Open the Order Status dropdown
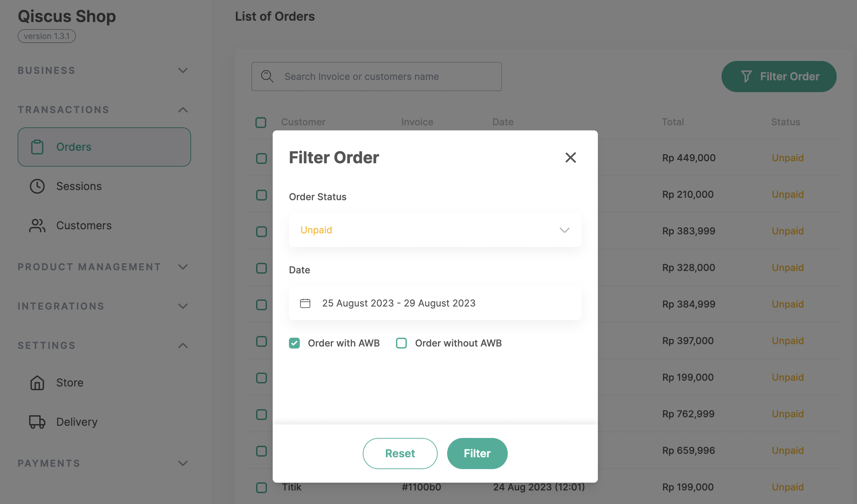Image resolution: width=857 pixels, height=504 pixels. pyautogui.click(x=435, y=230)
